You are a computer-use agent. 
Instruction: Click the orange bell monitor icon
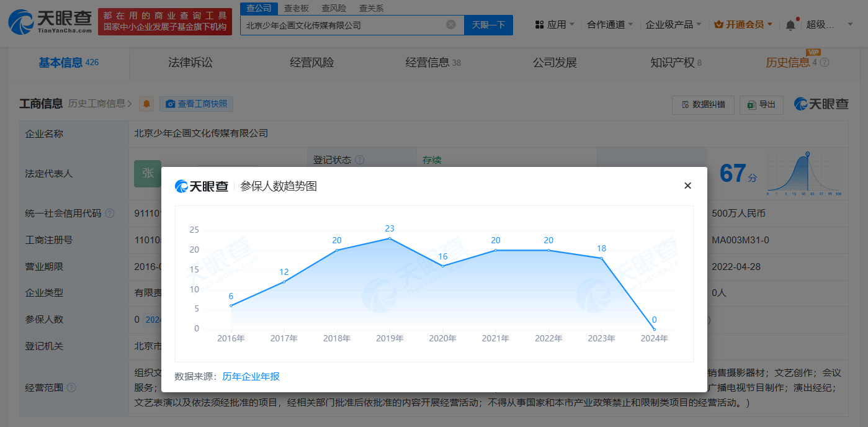(x=146, y=104)
